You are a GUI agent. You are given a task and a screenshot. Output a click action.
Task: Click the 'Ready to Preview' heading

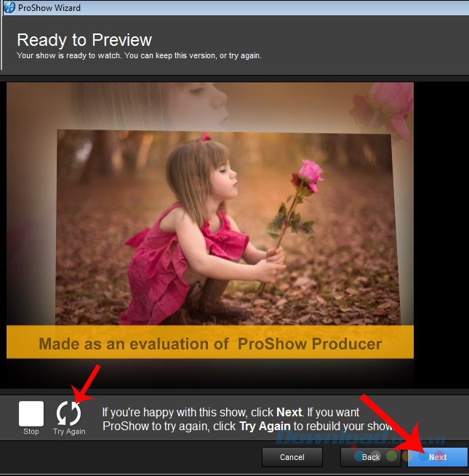coord(84,40)
